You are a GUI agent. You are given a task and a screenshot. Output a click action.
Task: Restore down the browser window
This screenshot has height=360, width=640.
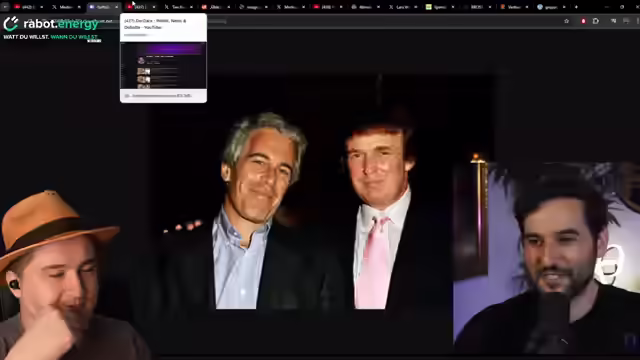622,7
